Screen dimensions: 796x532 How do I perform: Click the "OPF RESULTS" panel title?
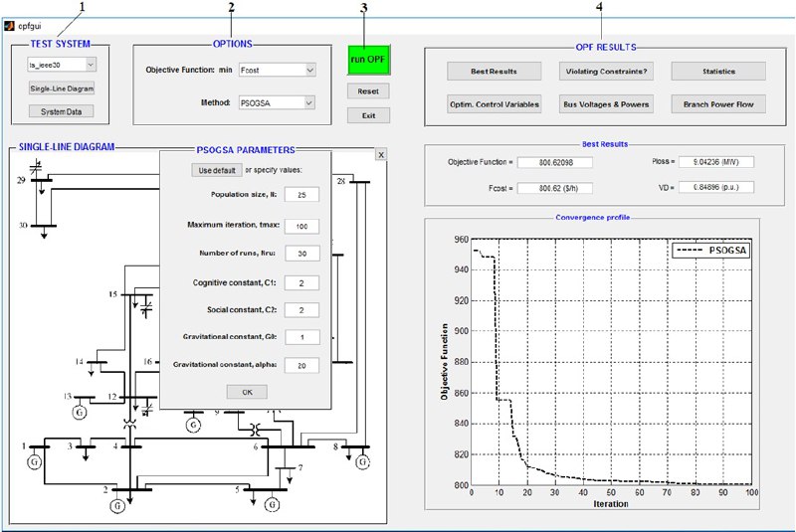point(606,47)
